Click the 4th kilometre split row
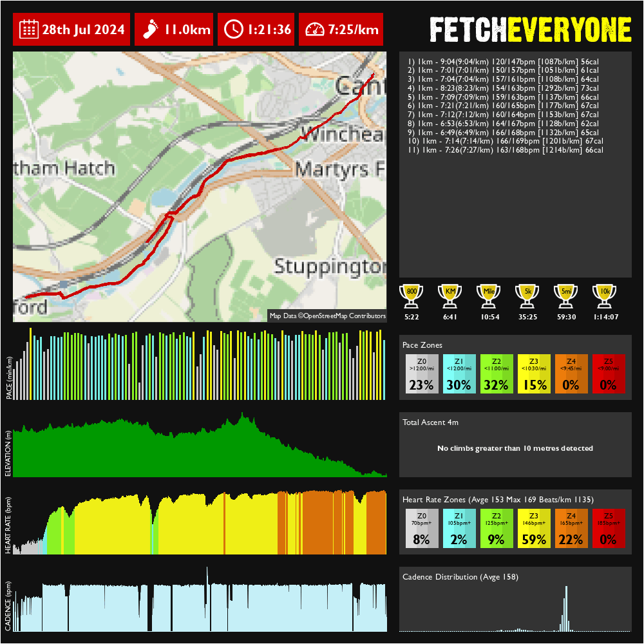Image resolution: width=644 pixels, height=644 pixels. point(503,88)
